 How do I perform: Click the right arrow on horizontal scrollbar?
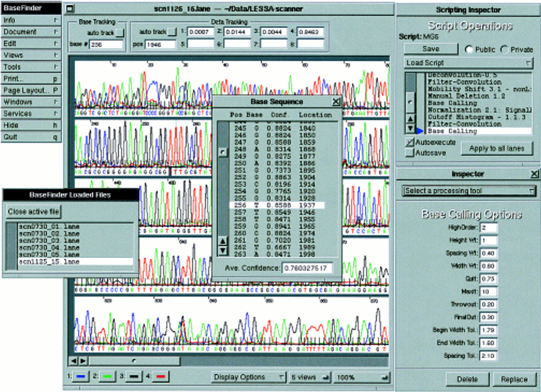(x=82, y=361)
